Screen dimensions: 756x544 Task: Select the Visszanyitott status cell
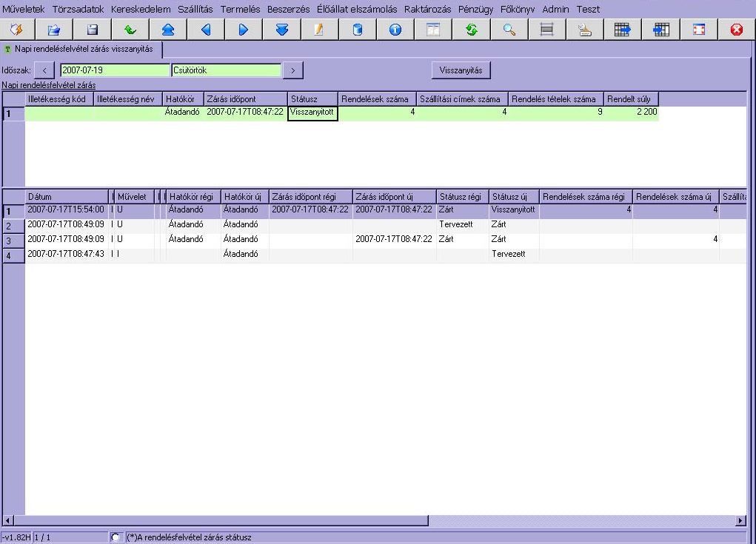312,113
